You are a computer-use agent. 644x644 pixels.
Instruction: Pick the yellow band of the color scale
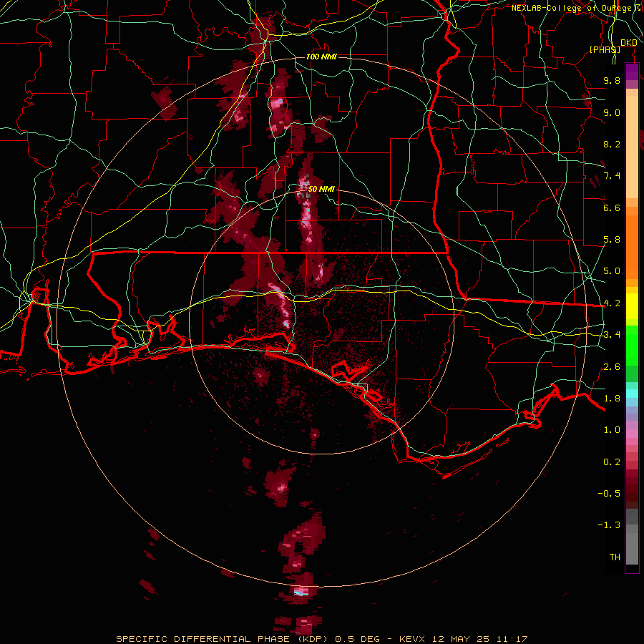pos(632,306)
